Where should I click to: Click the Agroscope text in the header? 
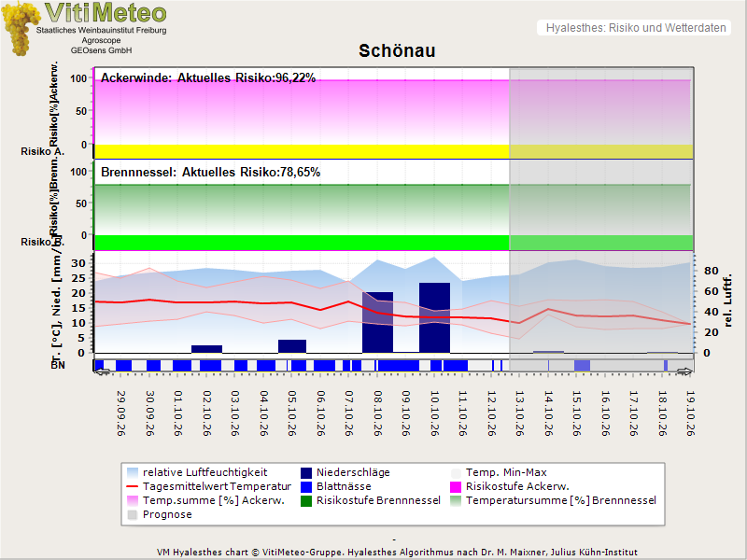pos(102,40)
